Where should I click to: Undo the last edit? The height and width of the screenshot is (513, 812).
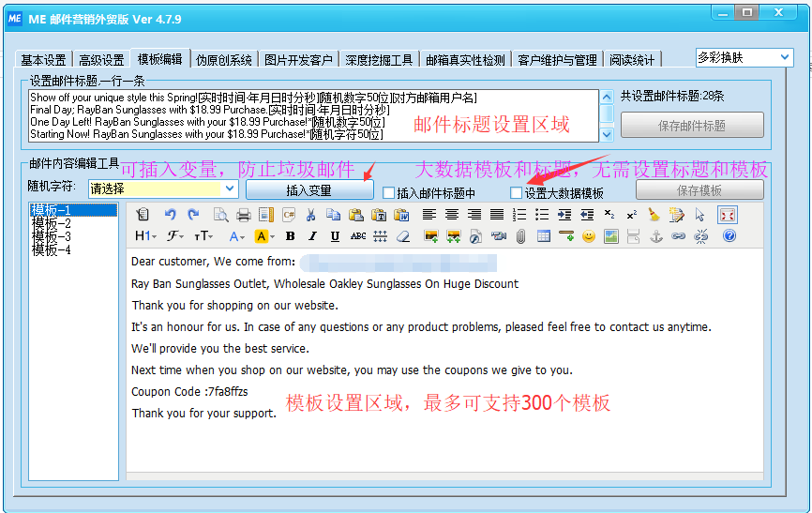[170, 215]
